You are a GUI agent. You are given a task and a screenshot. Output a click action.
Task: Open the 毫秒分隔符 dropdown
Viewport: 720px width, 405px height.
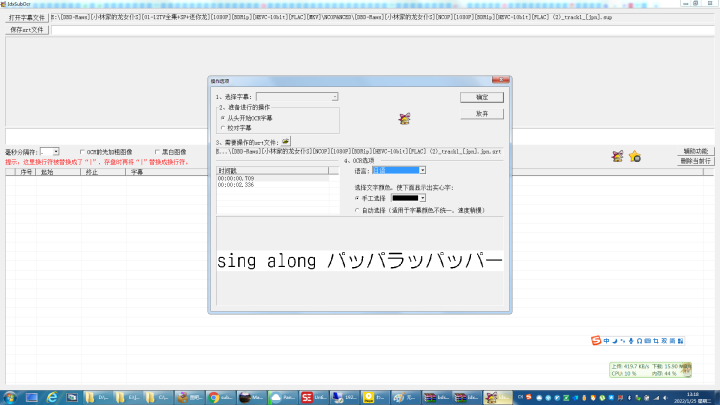50,152
